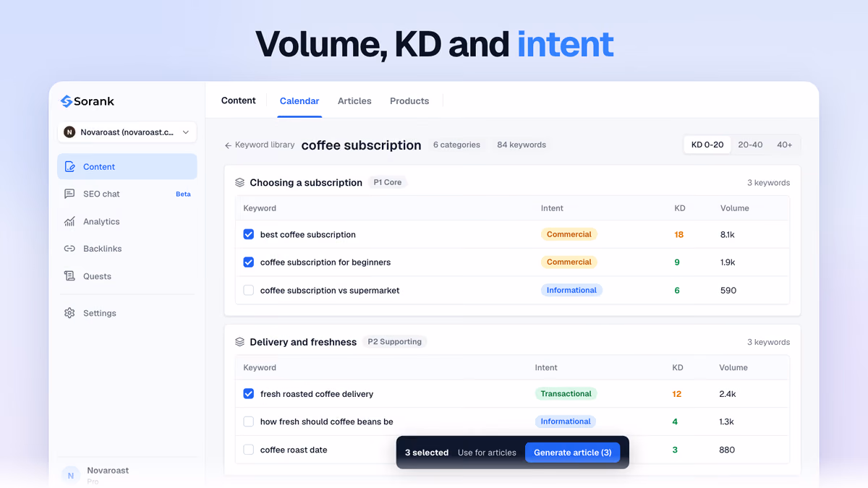Switch to the Calendar tab
This screenshot has width=868, height=488.
pos(299,101)
